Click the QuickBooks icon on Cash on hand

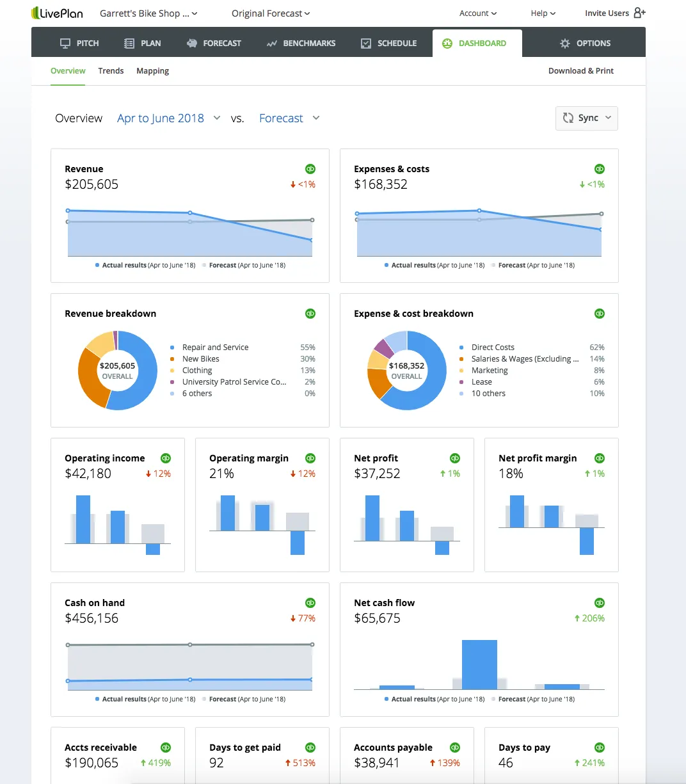tap(310, 603)
